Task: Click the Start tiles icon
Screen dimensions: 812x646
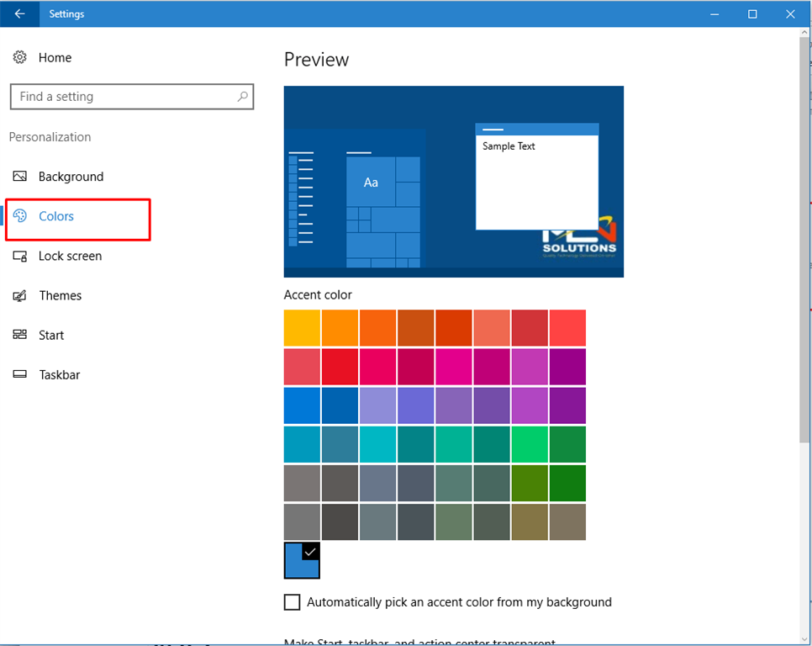Action: click(19, 335)
